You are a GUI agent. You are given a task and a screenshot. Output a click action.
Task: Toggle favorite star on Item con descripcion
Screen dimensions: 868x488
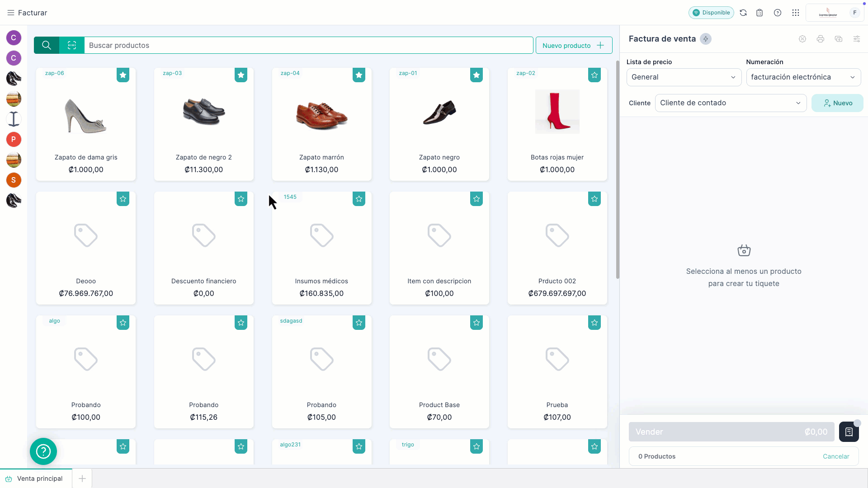pos(476,199)
